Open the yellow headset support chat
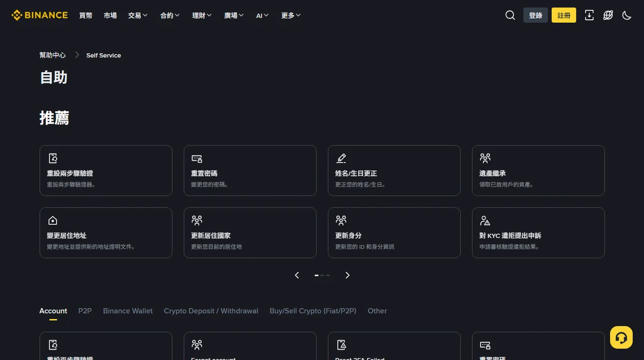644x360 pixels. tap(621, 337)
